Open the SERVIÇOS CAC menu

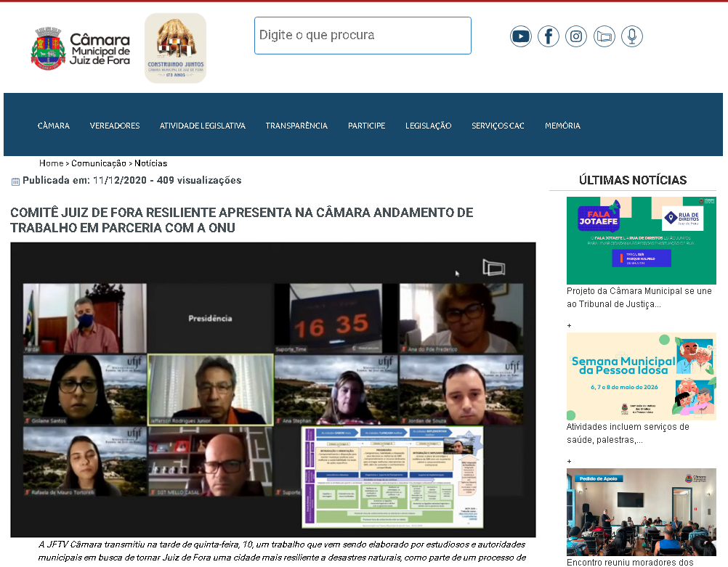498,126
